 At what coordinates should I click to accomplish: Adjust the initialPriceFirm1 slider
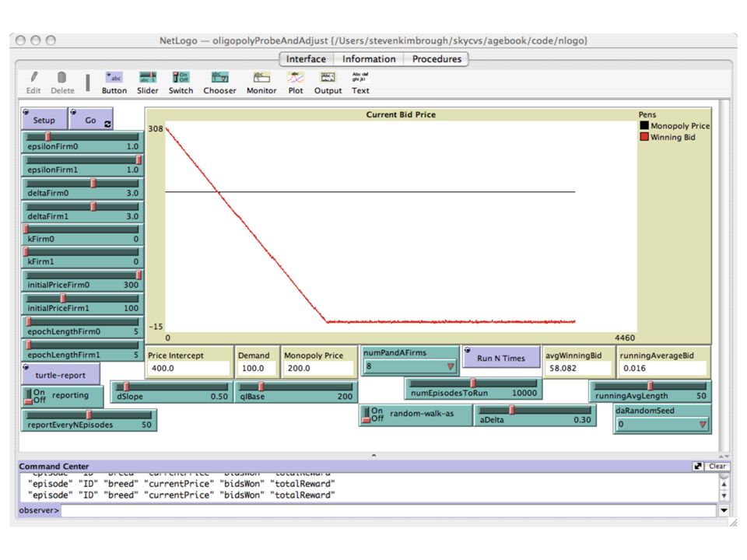point(82,304)
